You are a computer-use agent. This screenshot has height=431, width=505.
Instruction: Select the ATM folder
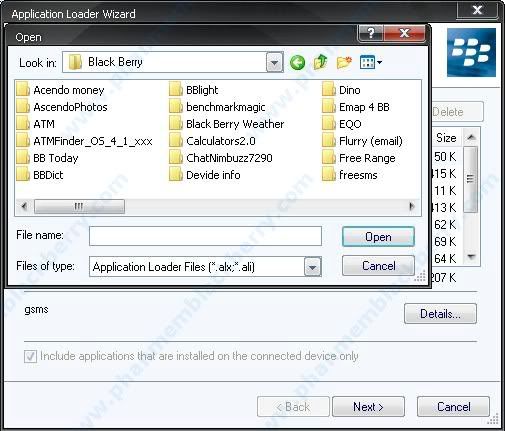[35, 124]
